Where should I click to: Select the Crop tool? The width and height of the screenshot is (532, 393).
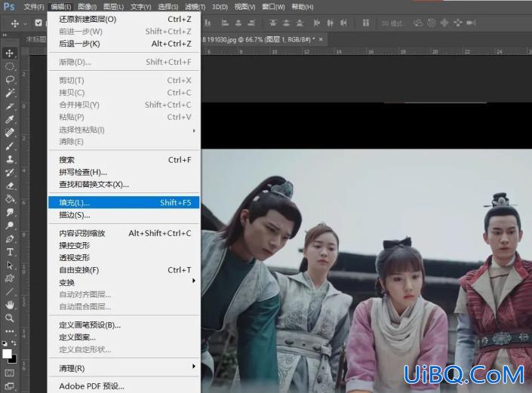pyautogui.click(x=10, y=106)
